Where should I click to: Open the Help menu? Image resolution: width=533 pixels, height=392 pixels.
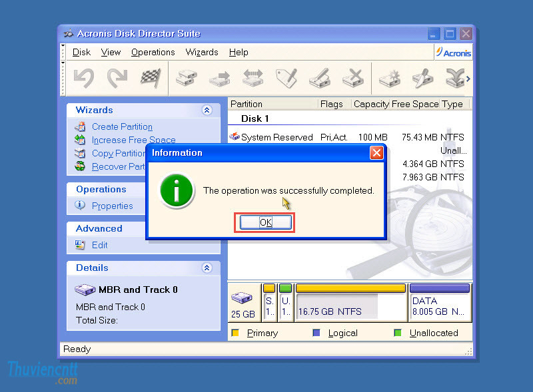click(239, 53)
